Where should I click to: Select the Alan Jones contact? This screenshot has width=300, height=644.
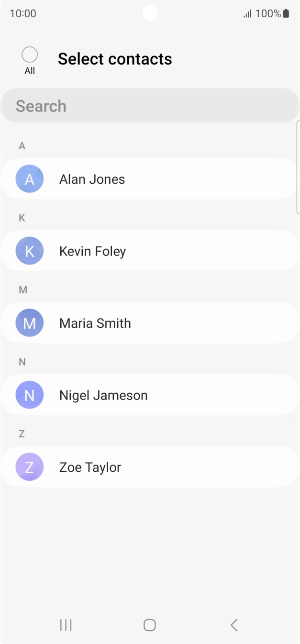(92, 179)
